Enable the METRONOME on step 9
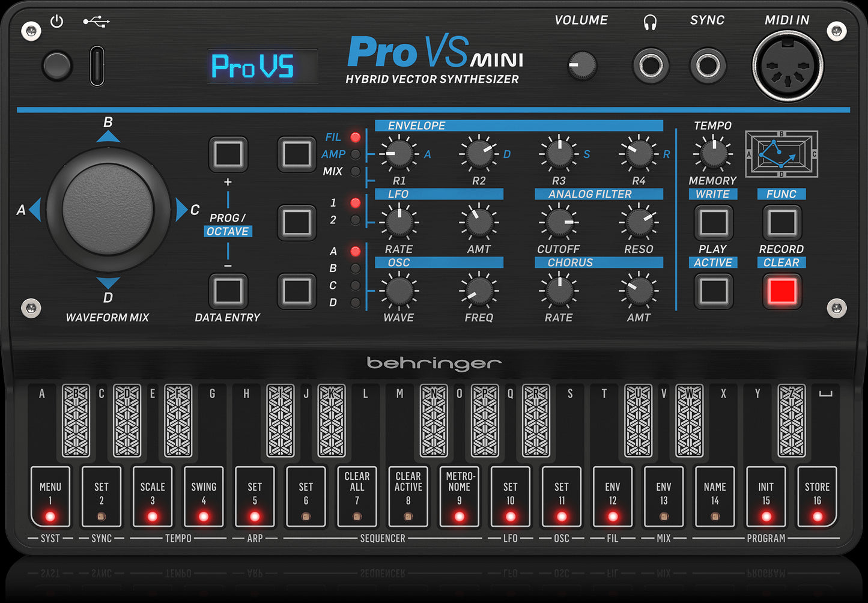This screenshot has height=603, width=868. click(x=459, y=497)
